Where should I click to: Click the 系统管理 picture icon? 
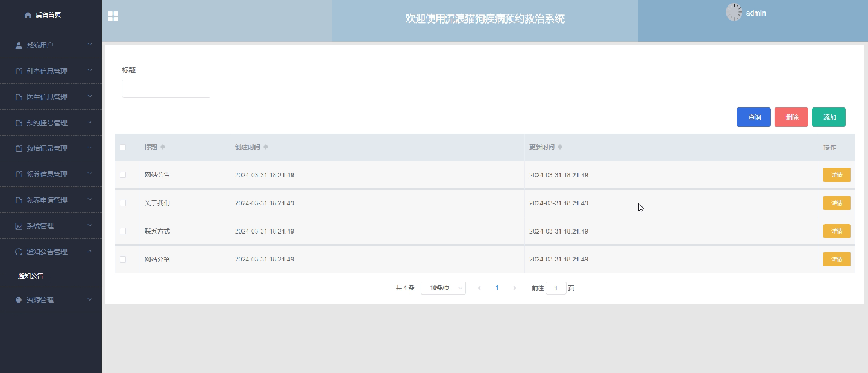[19, 226]
